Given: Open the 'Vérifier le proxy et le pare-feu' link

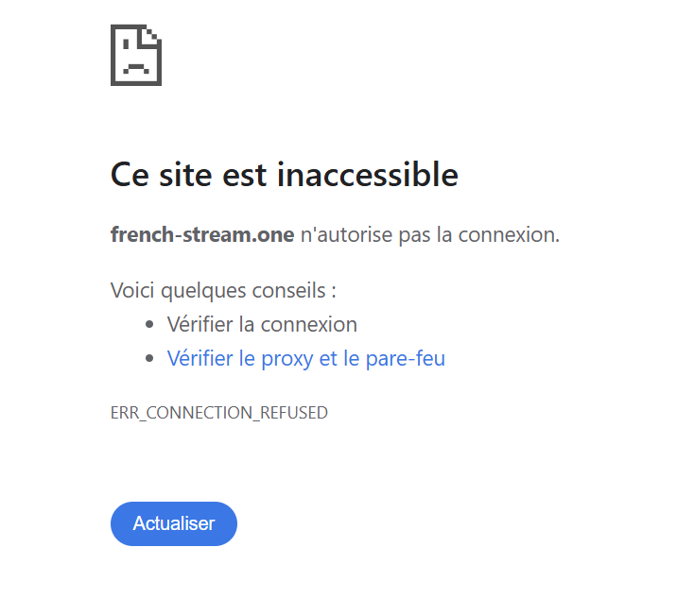Looking at the screenshot, I should point(305,359).
